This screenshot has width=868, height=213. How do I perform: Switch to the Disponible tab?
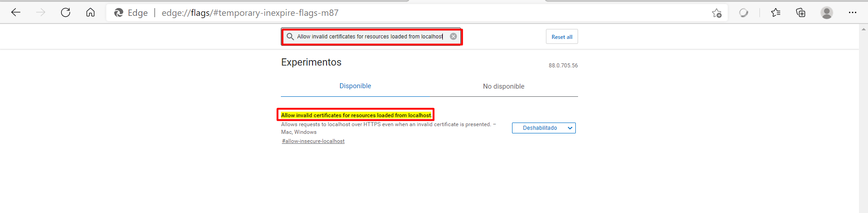(x=355, y=86)
